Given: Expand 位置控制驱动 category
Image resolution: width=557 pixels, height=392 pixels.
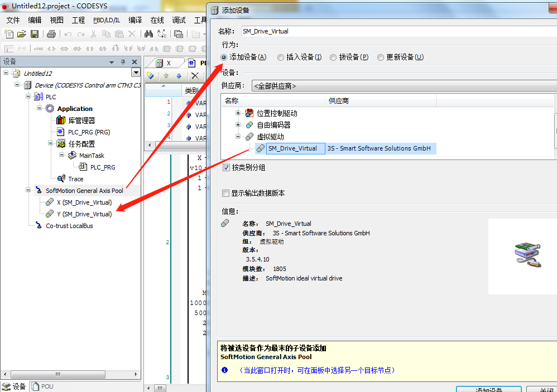Looking at the screenshot, I should [238, 113].
